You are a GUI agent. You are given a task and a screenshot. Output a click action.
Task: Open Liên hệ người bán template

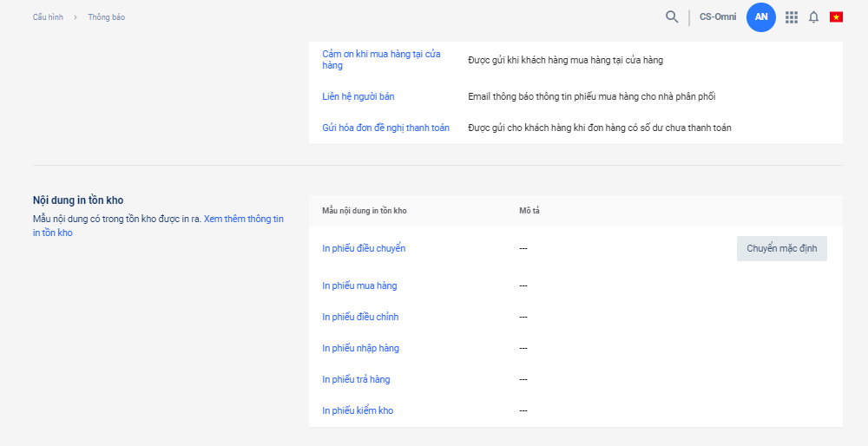358,96
